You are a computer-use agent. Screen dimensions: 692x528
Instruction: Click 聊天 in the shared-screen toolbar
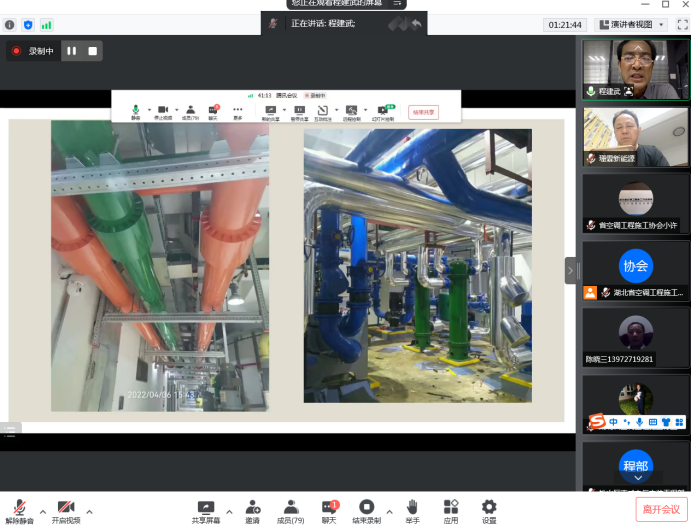tap(213, 112)
